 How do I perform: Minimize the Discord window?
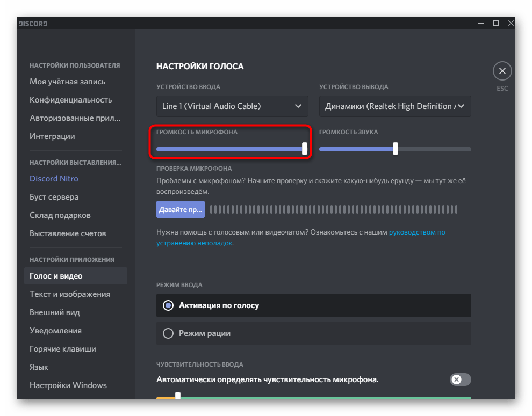(x=480, y=23)
